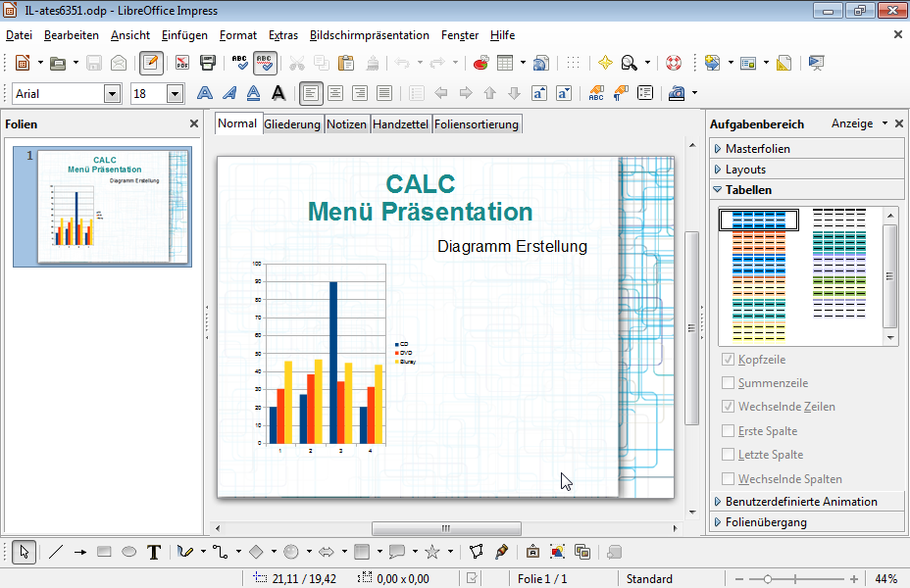Enable the Wechselnde Spalten checkbox
This screenshot has height=588, width=910.
(728, 479)
